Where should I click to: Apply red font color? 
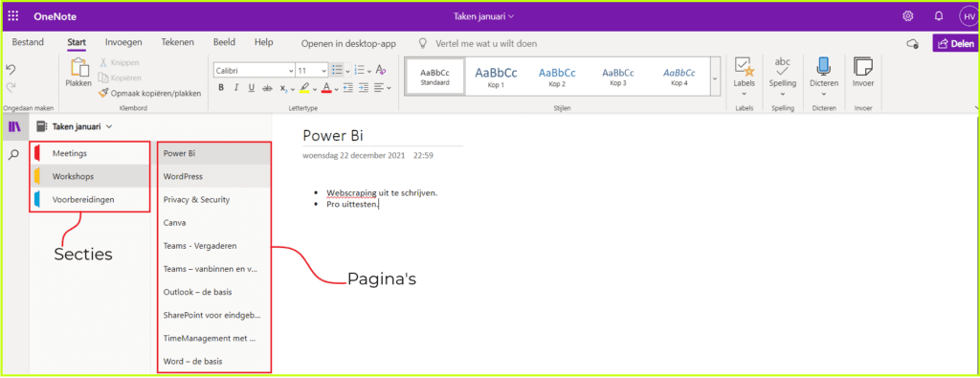tap(325, 88)
